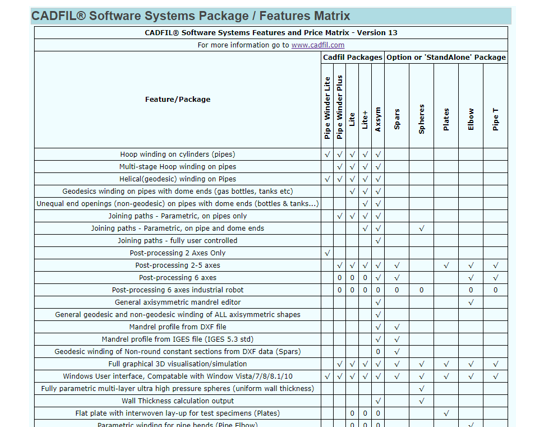Click Axsym checkmark in 'Joining paths - fully user controlled' row
The image size is (545, 445).
(x=378, y=241)
